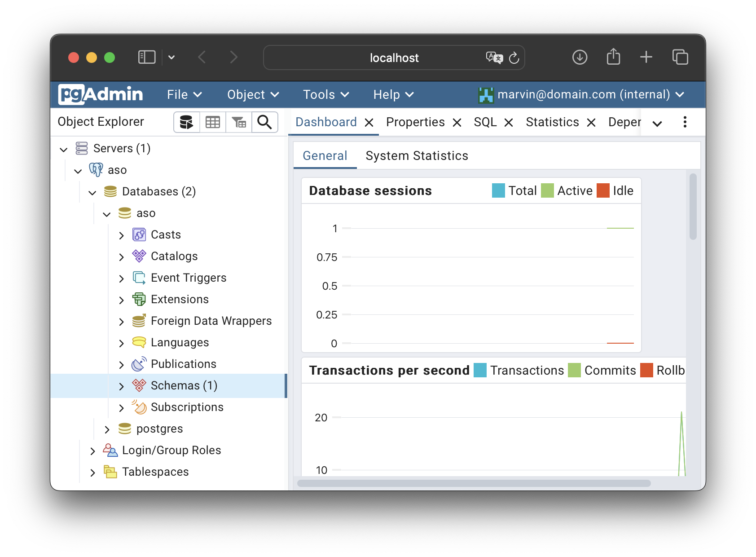This screenshot has width=756, height=557.
Task: Click the Filtered Rows icon
Action: point(238,122)
